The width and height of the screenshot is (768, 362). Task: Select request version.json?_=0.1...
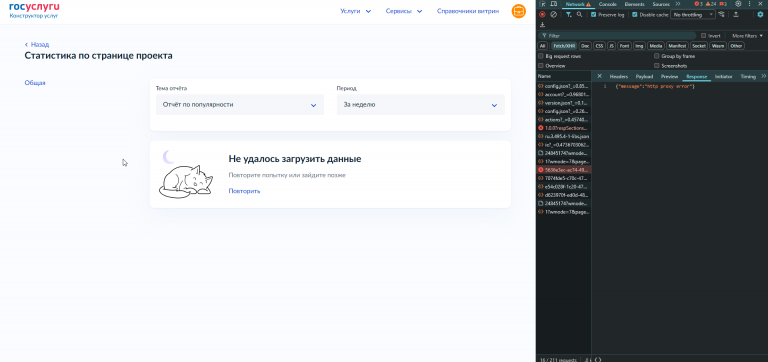(563, 103)
